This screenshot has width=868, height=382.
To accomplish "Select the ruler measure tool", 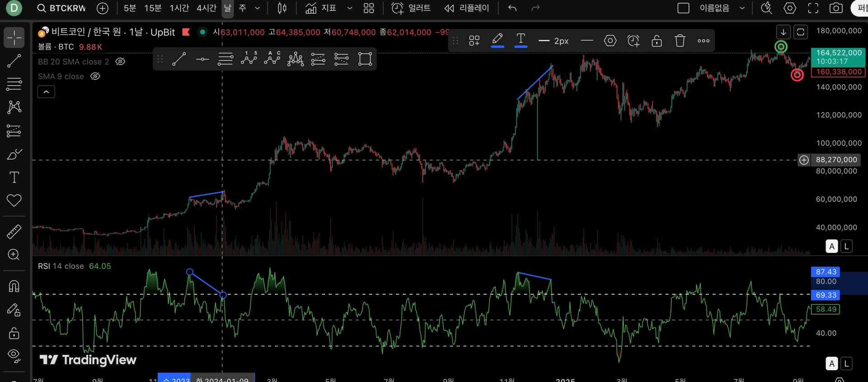I will pyautogui.click(x=14, y=231).
